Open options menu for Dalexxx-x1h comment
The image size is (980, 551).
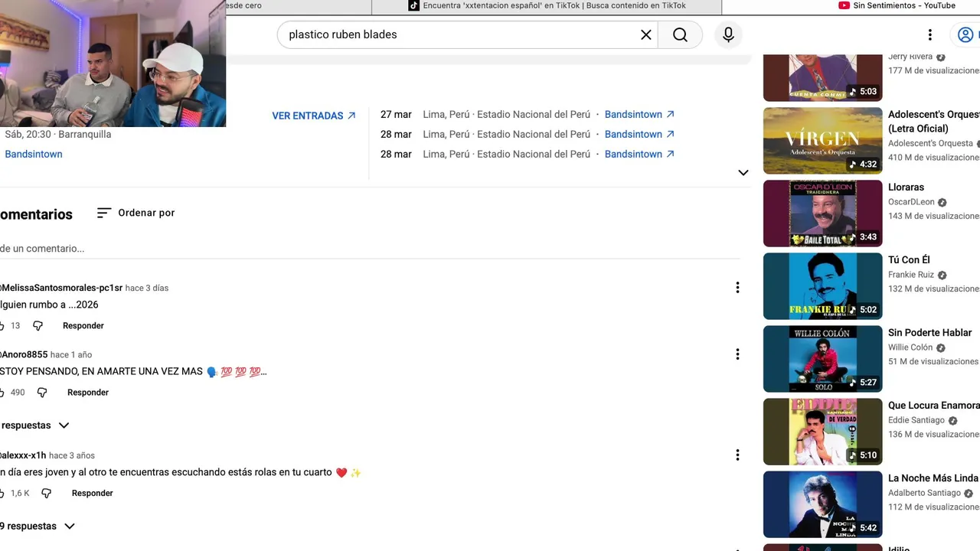tap(737, 455)
